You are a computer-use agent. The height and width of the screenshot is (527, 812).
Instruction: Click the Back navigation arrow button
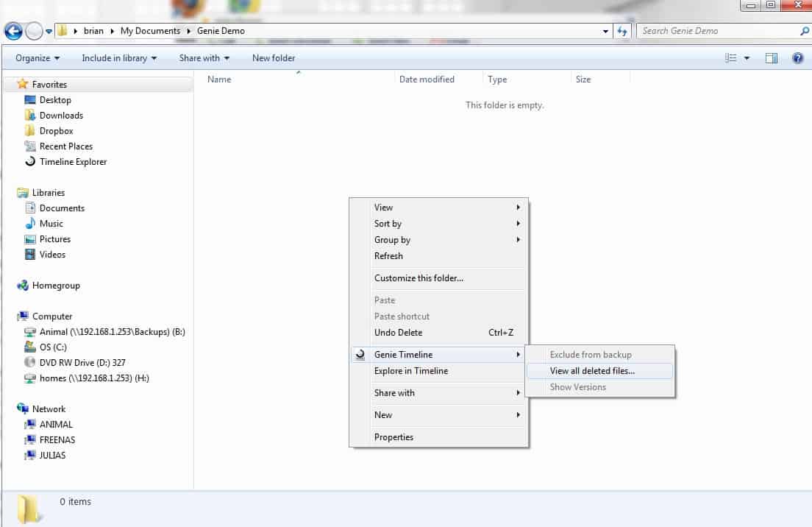pos(13,31)
